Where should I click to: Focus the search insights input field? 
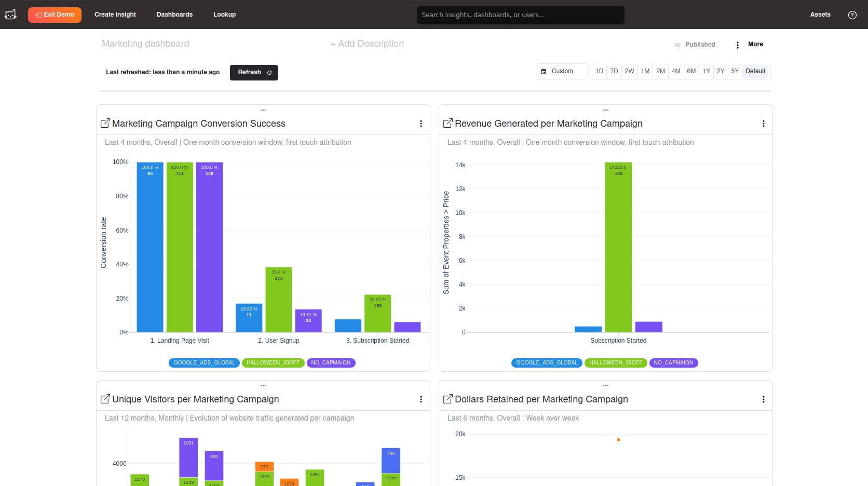(x=520, y=15)
